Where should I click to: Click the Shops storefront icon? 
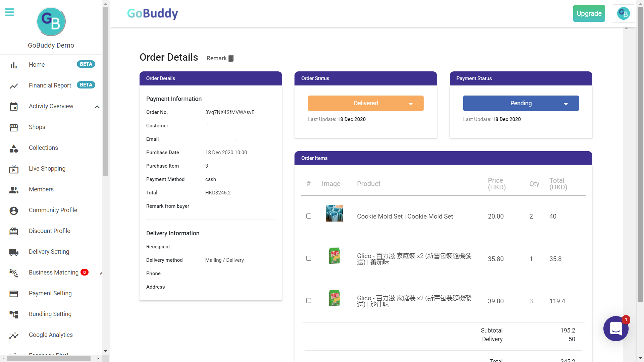point(14,127)
